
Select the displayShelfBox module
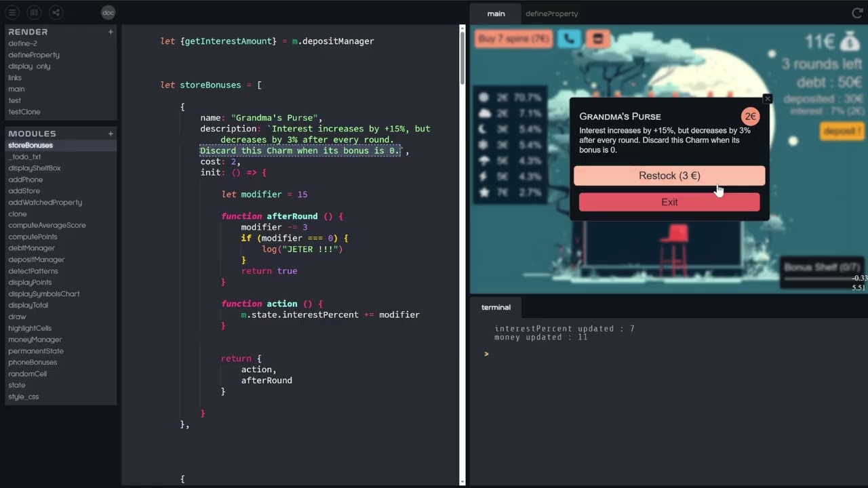(x=35, y=168)
